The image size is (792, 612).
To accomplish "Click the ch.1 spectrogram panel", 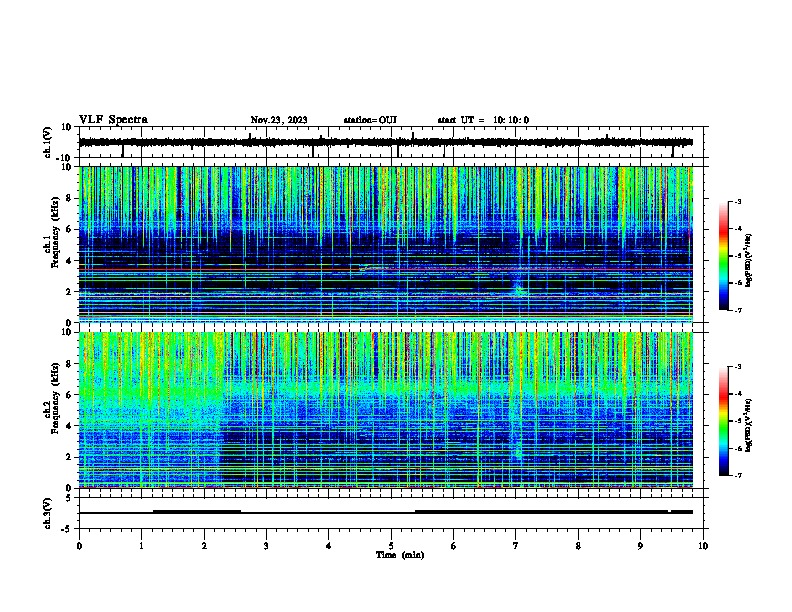I will pyautogui.click(x=386, y=244).
